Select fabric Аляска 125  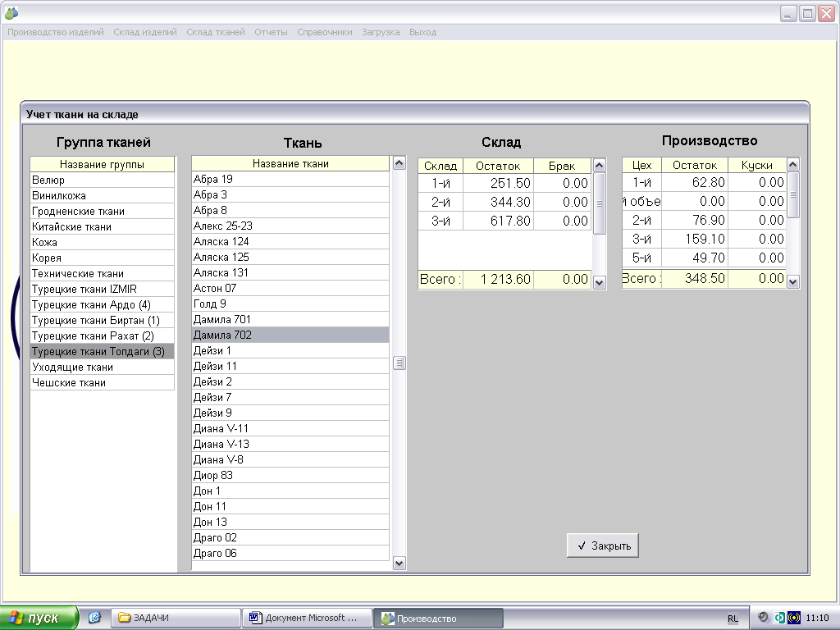pos(290,257)
